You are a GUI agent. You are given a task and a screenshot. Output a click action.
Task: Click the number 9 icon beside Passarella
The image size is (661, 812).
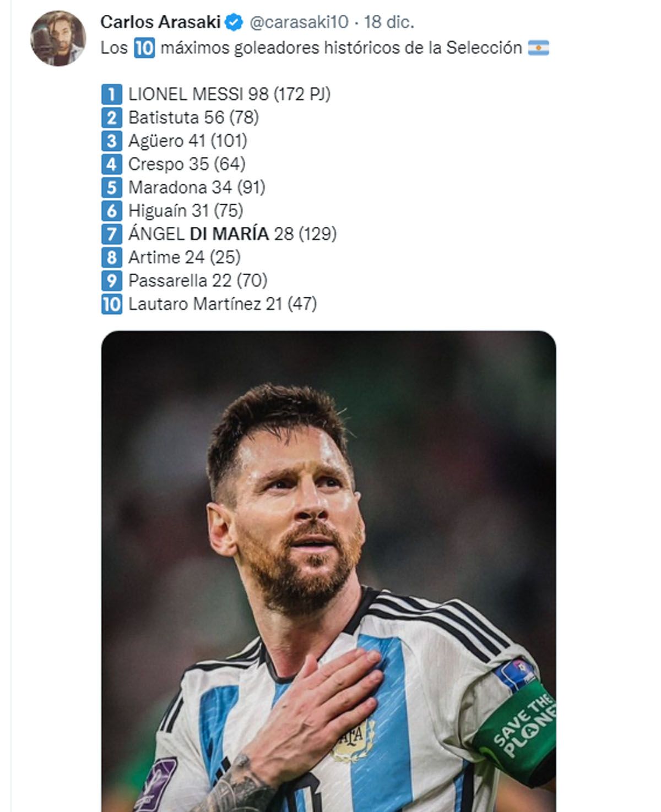click(111, 281)
